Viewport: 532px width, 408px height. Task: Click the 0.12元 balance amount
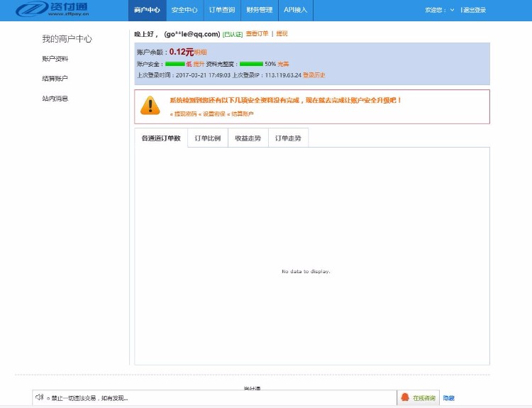point(181,52)
